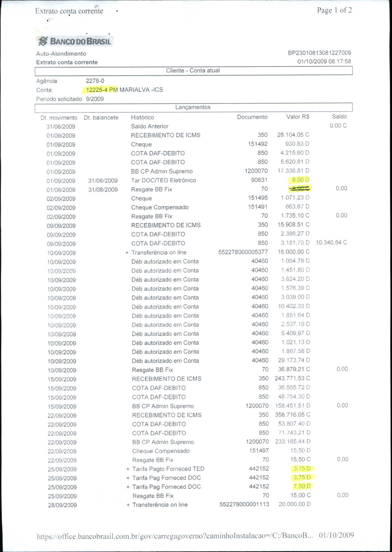392x552 pixels.
Task: Click the Cliente - Conta atual header bar
Action: point(193,70)
